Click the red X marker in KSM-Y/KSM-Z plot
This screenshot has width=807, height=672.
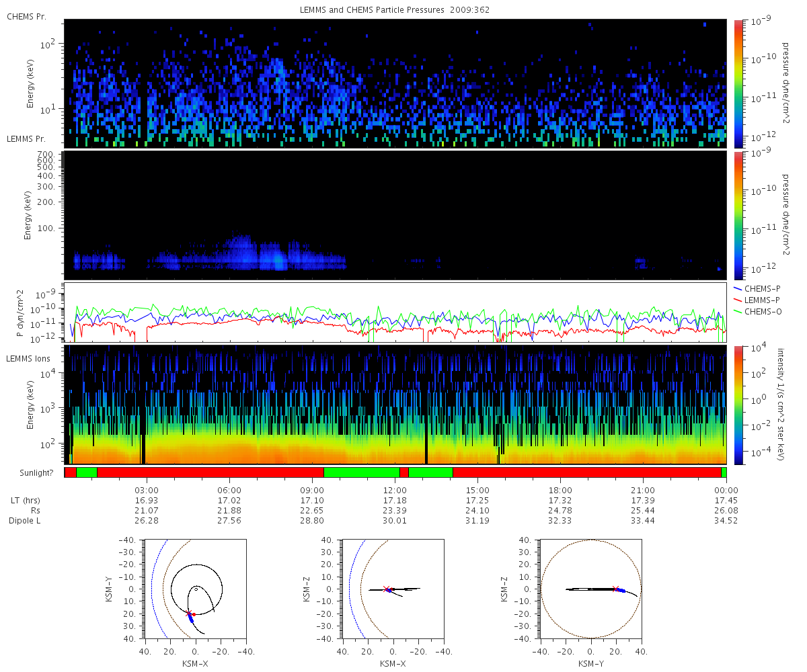[x=616, y=589]
